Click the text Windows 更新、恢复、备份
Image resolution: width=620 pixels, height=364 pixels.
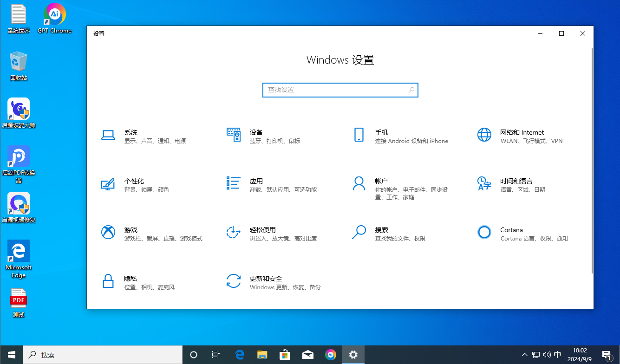point(285,287)
